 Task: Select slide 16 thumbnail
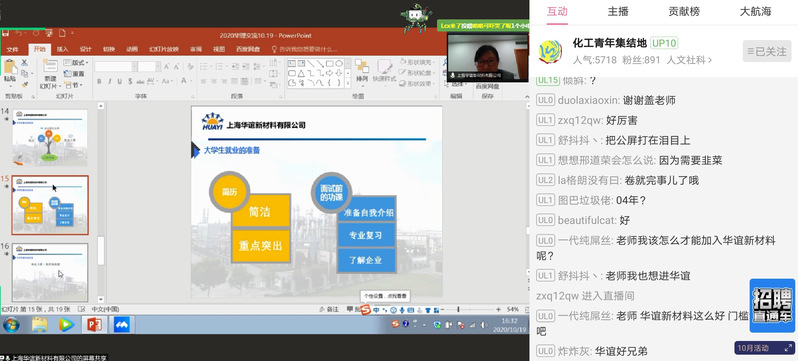pos(50,272)
